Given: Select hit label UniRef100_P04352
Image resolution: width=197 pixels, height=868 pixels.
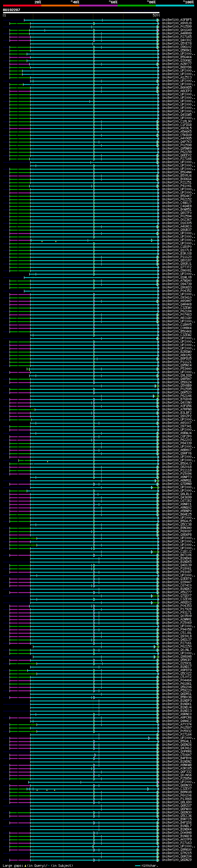Looking at the screenshot, I should tap(177, 291).
